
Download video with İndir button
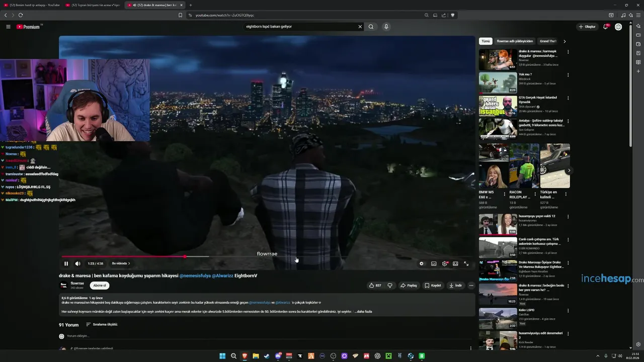[455, 285]
